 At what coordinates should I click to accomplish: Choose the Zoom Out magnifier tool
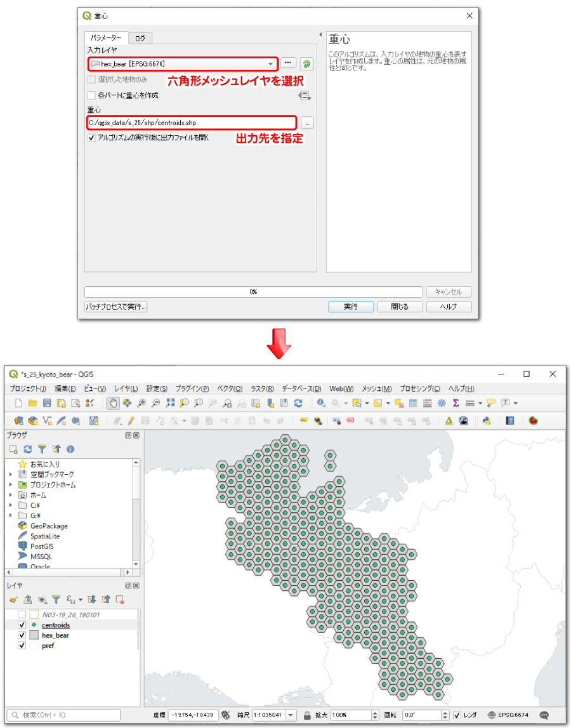coord(156,403)
